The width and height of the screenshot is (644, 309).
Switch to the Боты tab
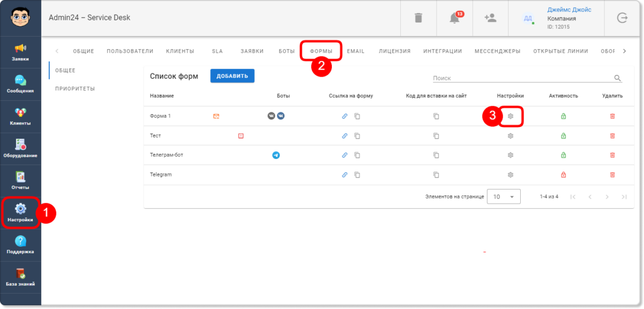(x=287, y=51)
